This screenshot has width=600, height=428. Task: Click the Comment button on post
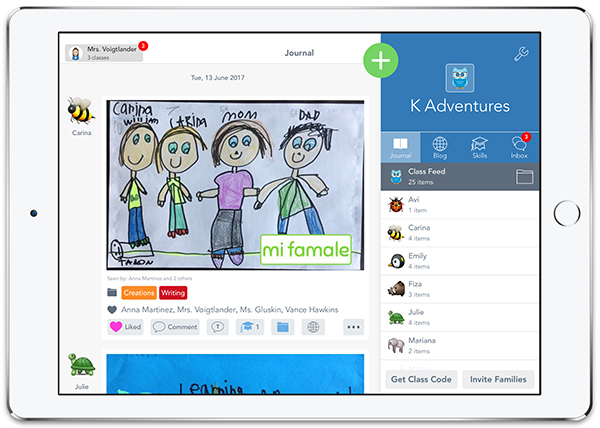click(x=175, y=327)
